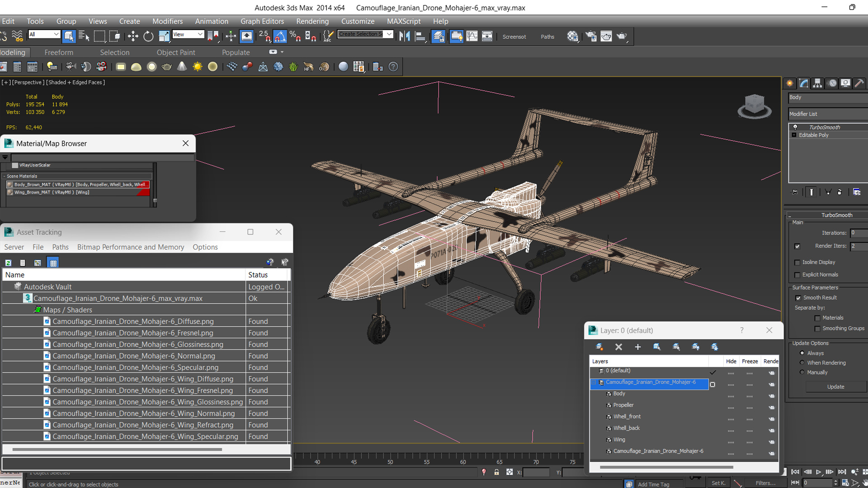Open the Curve Editor icon
The image size is (868, 488).
tap(472, 36)
